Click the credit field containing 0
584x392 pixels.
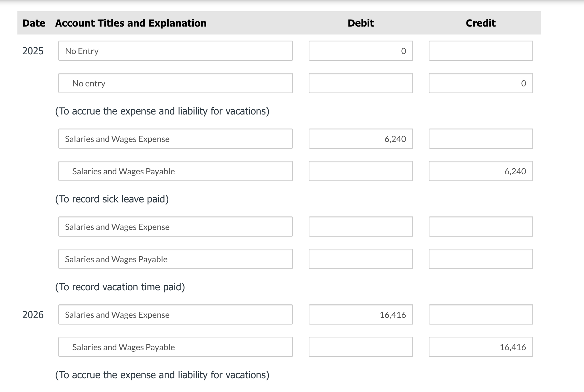(480, 83)
